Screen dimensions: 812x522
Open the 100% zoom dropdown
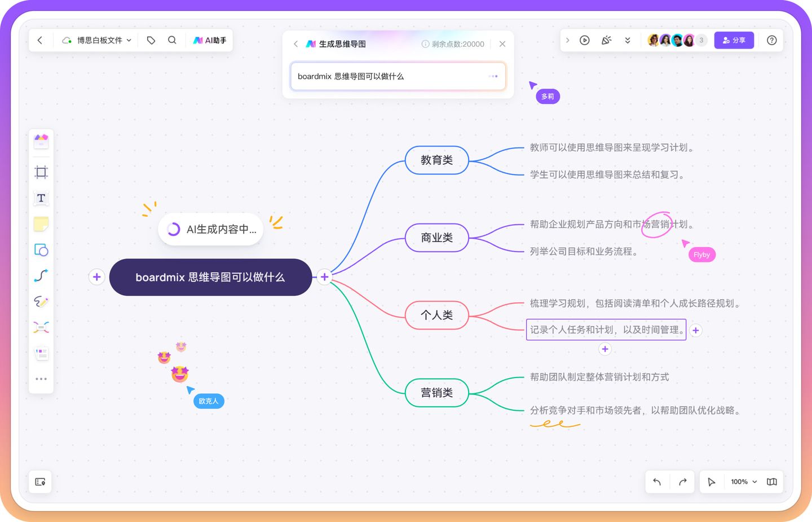click(x=744, y=482)
